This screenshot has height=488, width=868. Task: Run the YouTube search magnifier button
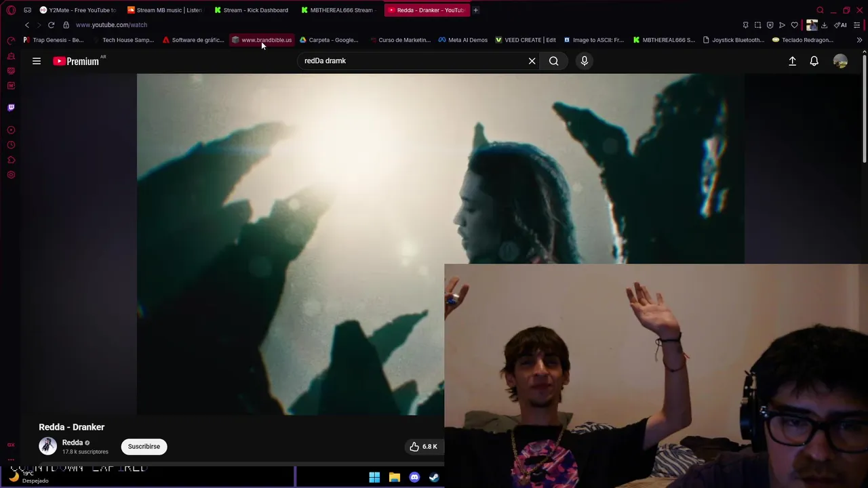point(554,61)
